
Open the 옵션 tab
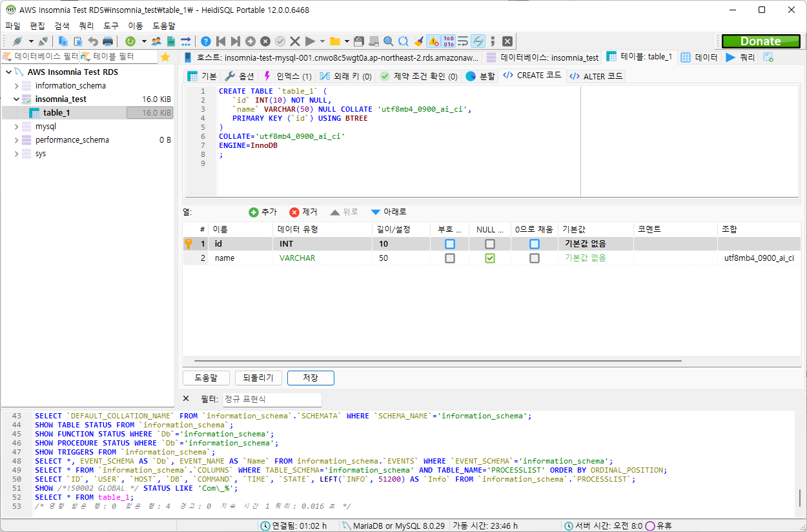240,76
